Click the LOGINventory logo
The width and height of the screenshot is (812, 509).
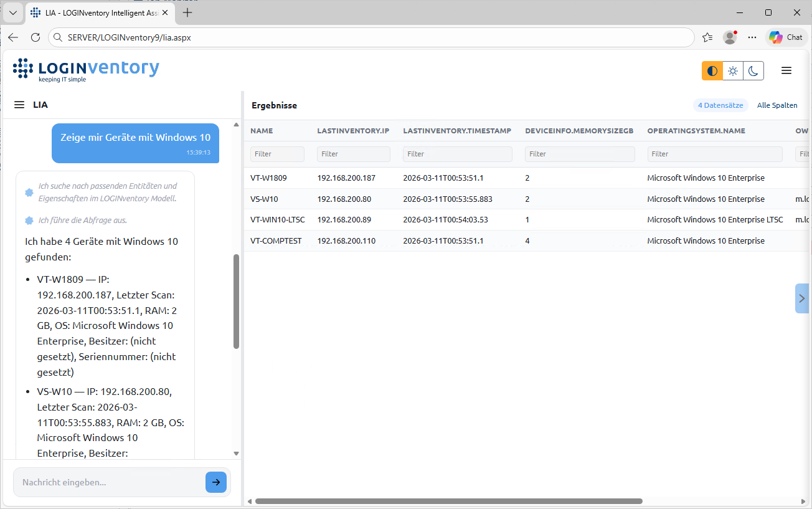pyautogui.click(x=86, y=70)
